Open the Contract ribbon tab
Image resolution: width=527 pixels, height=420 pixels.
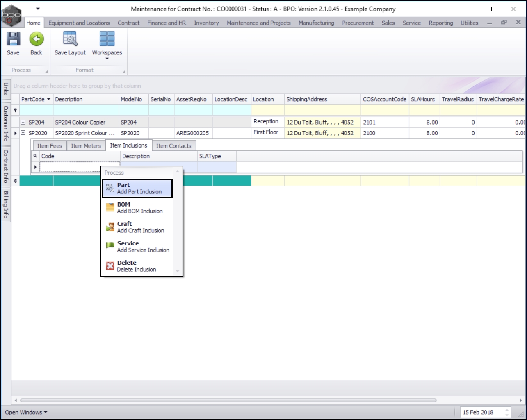129,23
